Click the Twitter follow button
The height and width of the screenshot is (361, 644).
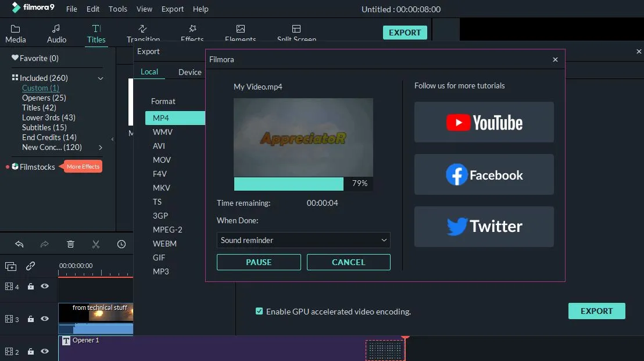click(x=484, y=227)
